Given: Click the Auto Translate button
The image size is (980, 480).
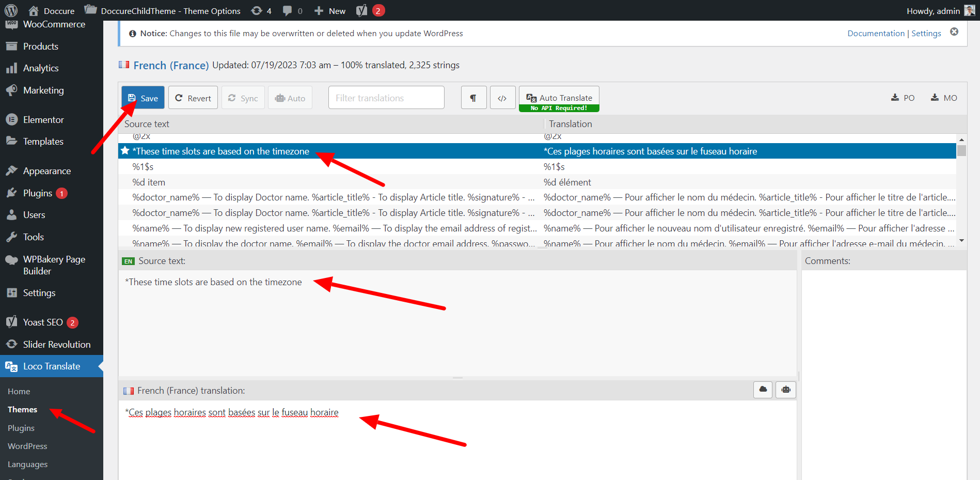Looking at the screenshot, I should (559, 98).
